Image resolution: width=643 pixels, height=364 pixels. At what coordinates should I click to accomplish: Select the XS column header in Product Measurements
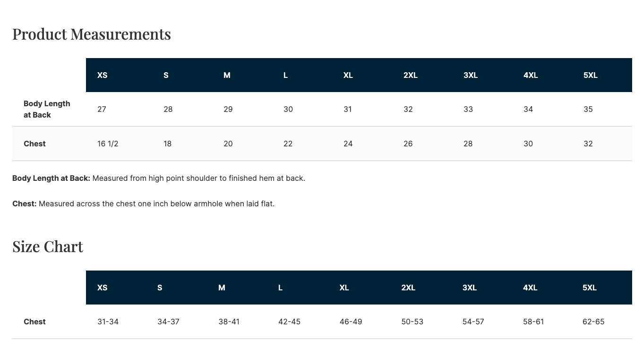point(103,75)
